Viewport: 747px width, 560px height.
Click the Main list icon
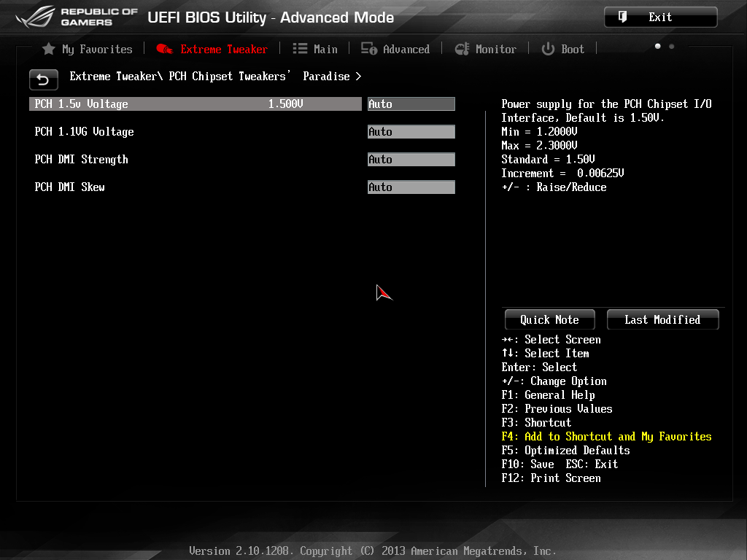300,49
